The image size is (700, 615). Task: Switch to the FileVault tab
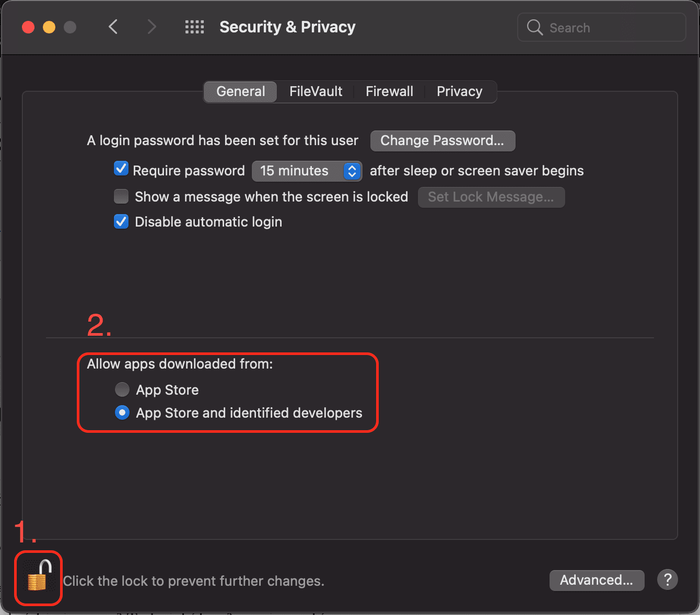coord(316,91)
